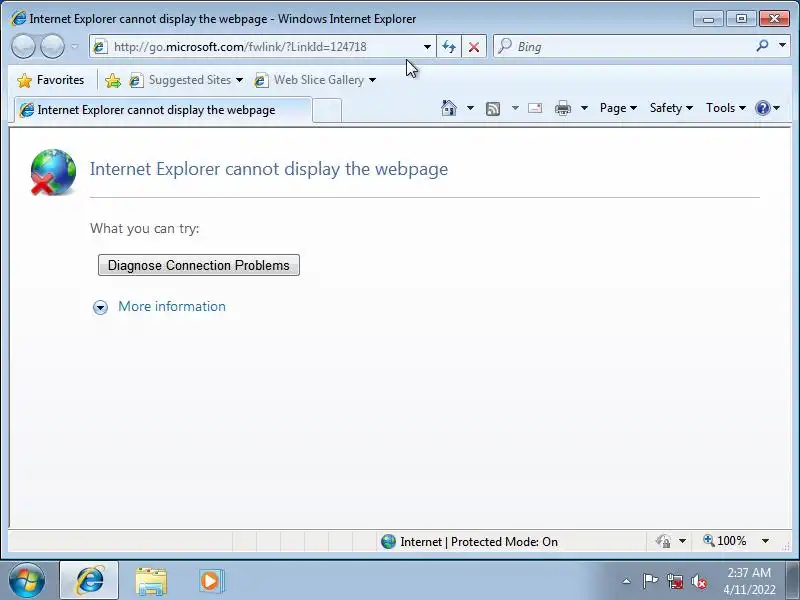Open the Safety menu
The height and width of the screenshot is (600, 800).
pos(671,108)
